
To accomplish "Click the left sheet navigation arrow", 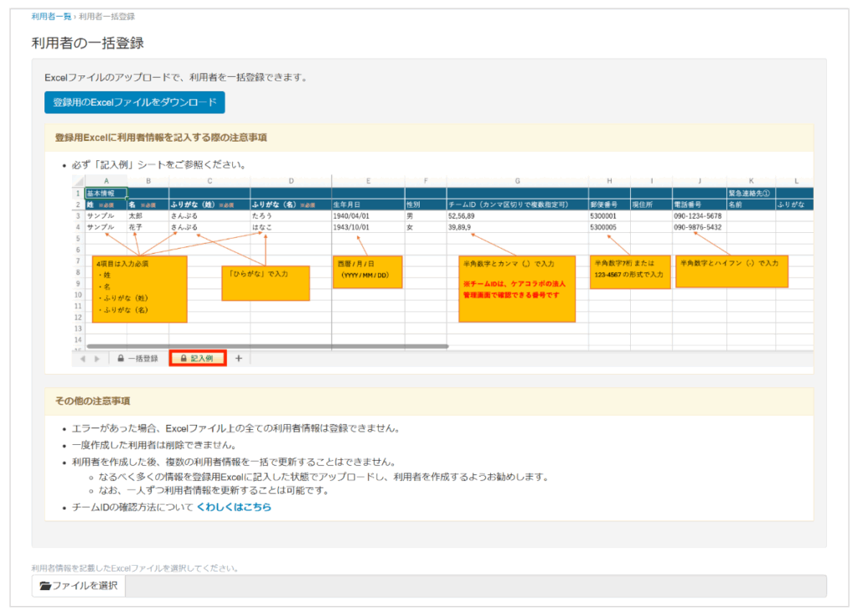I will [82, 357].
